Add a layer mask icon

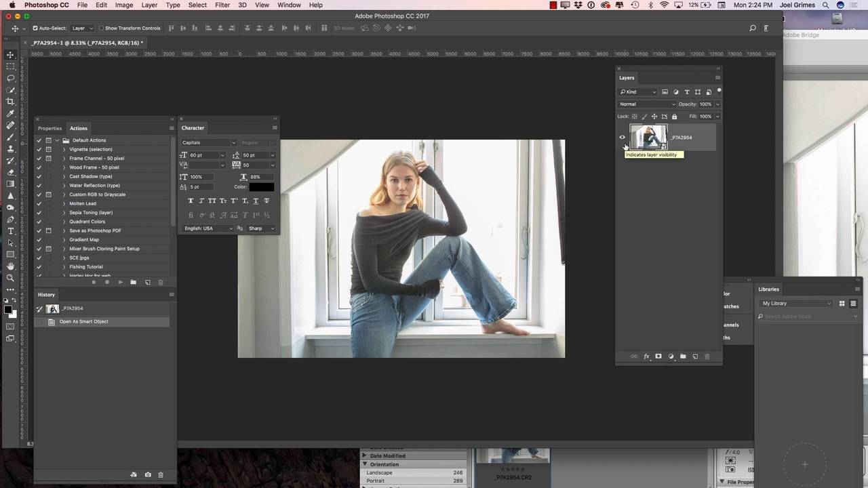click(x=658, y=357)
